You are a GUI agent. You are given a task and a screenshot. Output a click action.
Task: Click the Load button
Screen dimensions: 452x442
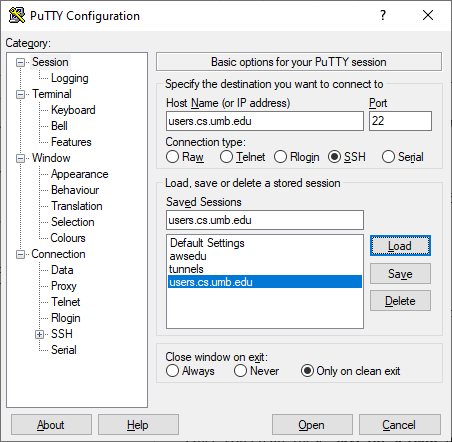400,246
